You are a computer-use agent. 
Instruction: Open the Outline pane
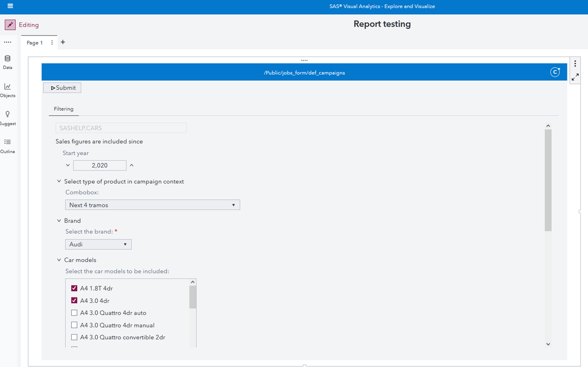[8, 146]
